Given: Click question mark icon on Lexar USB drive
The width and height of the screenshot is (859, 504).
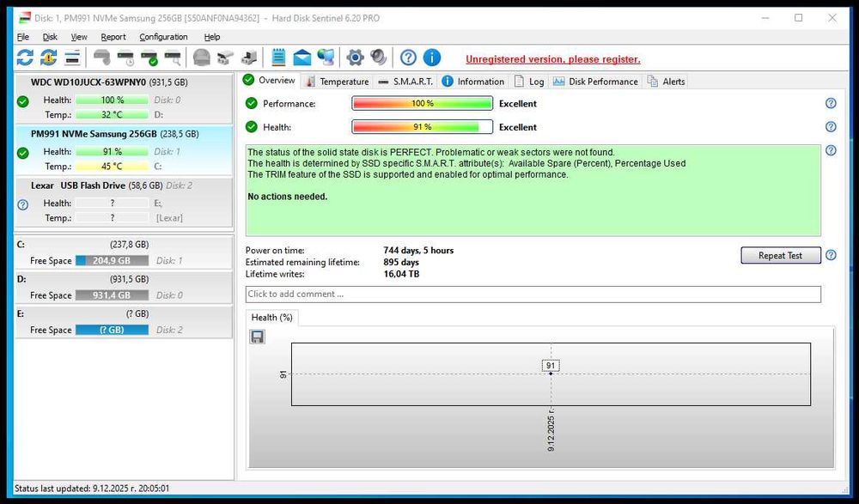Looking at the screenshot, I should pos(23,205).
